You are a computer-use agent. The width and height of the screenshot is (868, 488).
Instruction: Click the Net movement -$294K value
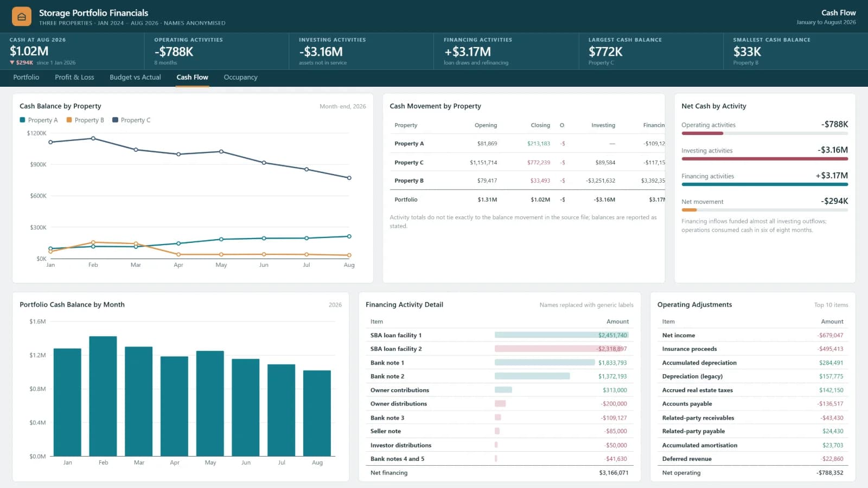tap(834, 201)
